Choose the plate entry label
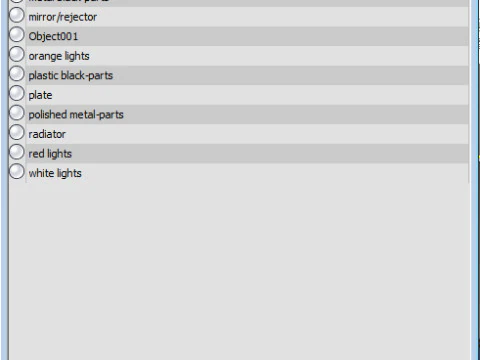480x360 pixels. [40, 95]
